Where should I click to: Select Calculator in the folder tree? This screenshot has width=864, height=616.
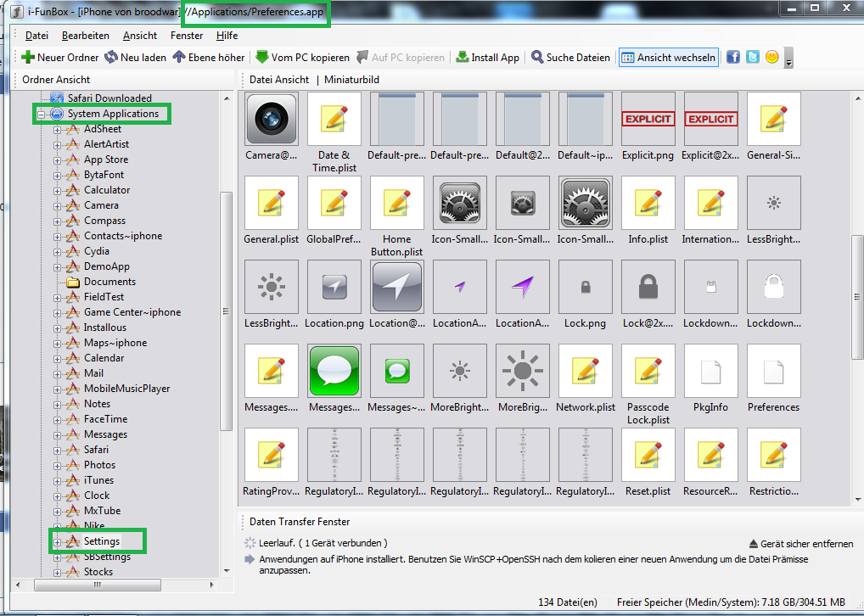coord(107,189)
